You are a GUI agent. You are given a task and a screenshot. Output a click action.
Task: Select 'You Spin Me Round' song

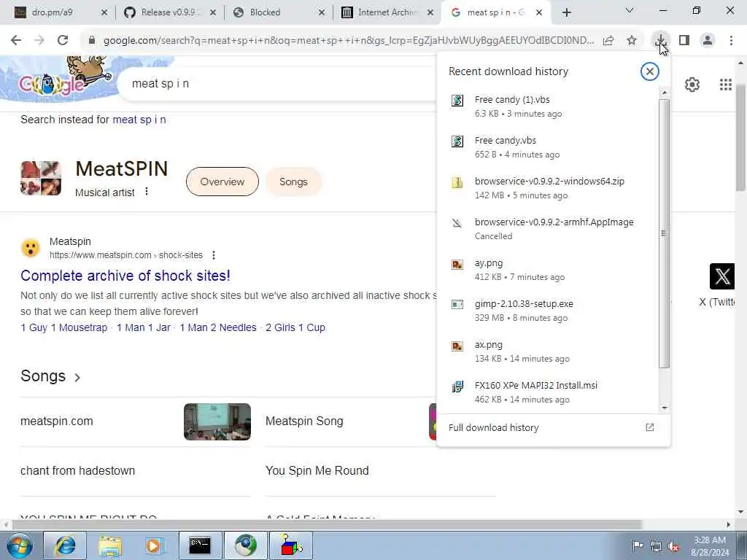pos(317,470)
